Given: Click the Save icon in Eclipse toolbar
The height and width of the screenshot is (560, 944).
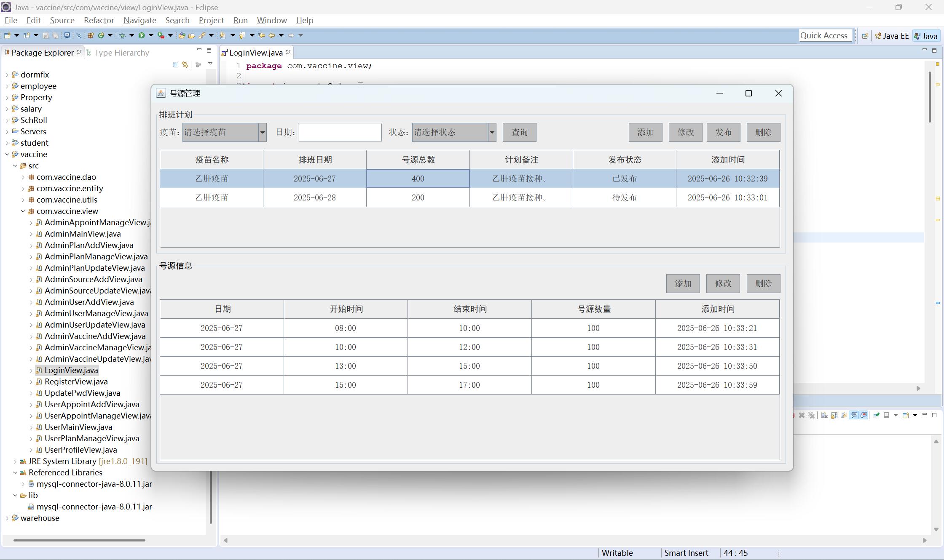Looking at the screenshot, I should point(46,35).
